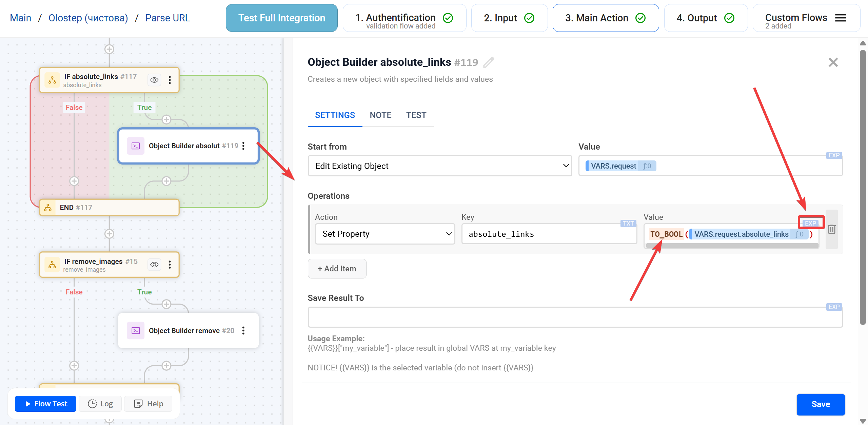Open three-dot menu on Object Builder remove node
This screenshot has width=868, height=425.
[243, 331]
